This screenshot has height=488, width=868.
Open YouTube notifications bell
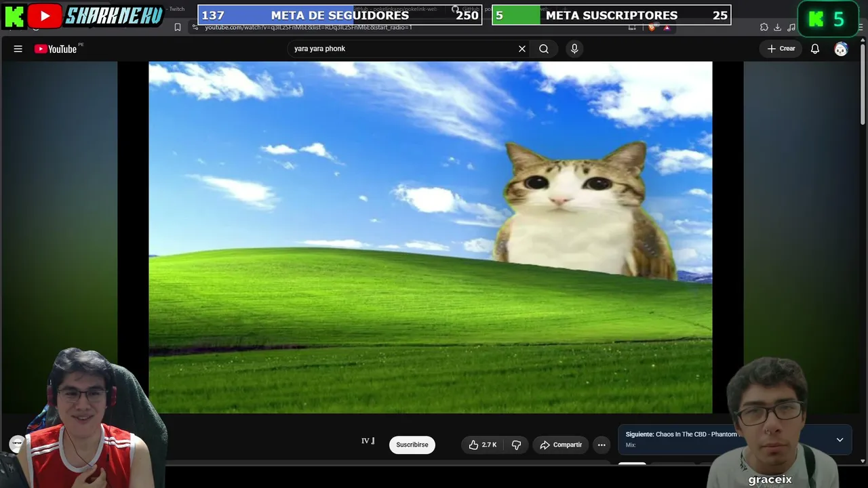click(x=815, y=49)
